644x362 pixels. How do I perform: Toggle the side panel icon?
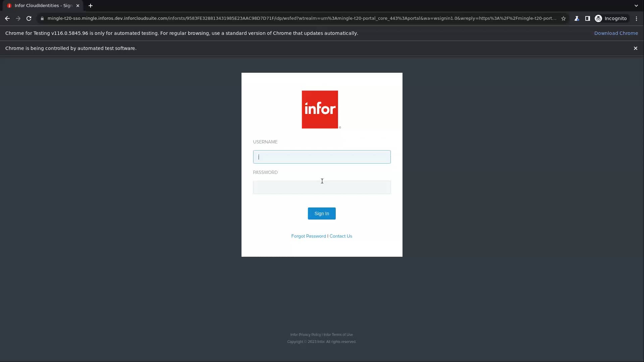pyautogui.click(x=587, y=18)
